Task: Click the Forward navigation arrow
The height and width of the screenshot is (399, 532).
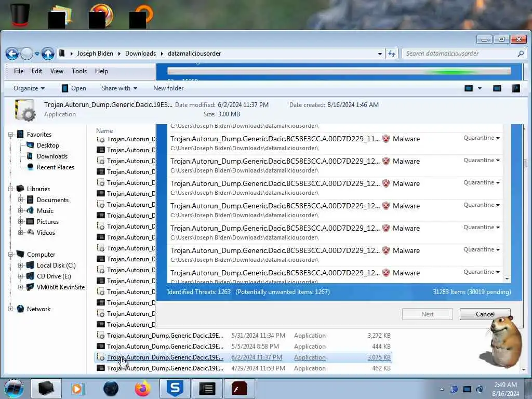Action: click(x=27, y=54)
